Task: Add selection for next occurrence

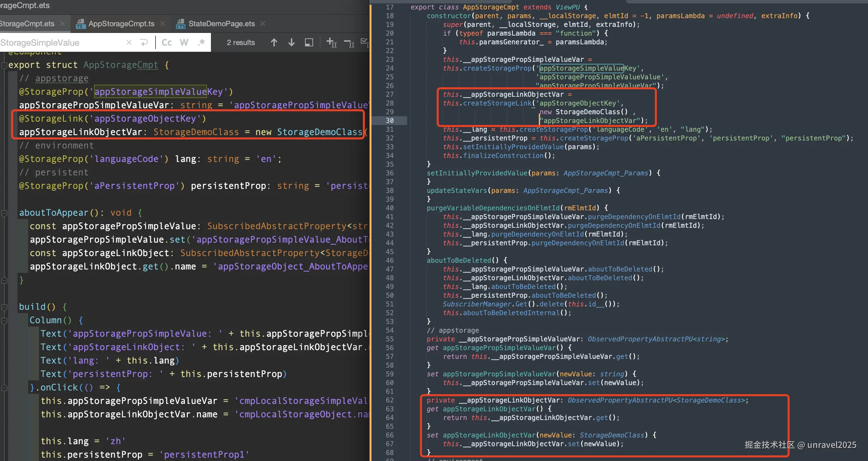Action: pyautogui.click(x=331, y=42)
